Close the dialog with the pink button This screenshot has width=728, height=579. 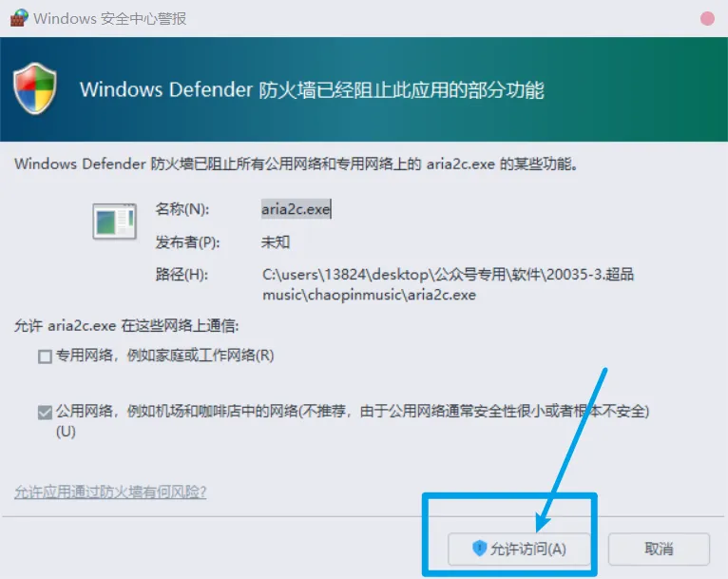tap(707, 19)
